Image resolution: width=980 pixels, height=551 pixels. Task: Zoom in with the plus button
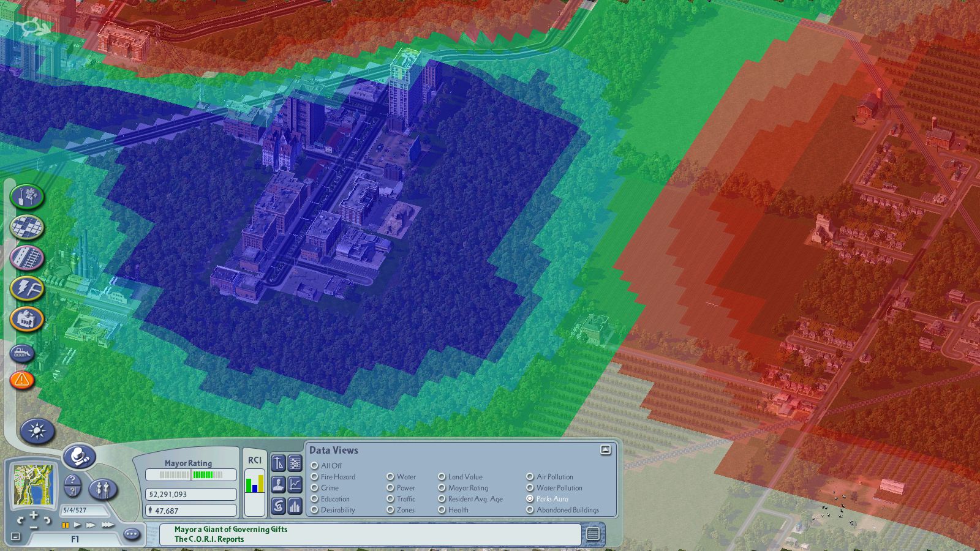coord(34,515)
